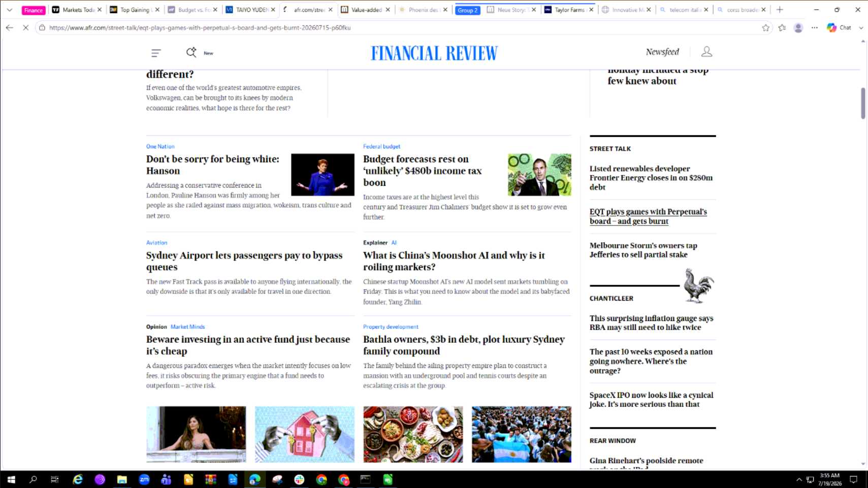The image size is (868, 488).
Task: Open the notification center on the taskbar
Action: point(853,479)
